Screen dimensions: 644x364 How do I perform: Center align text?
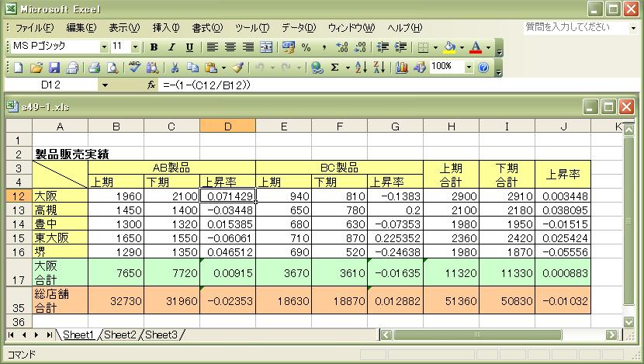pos(230,47)
